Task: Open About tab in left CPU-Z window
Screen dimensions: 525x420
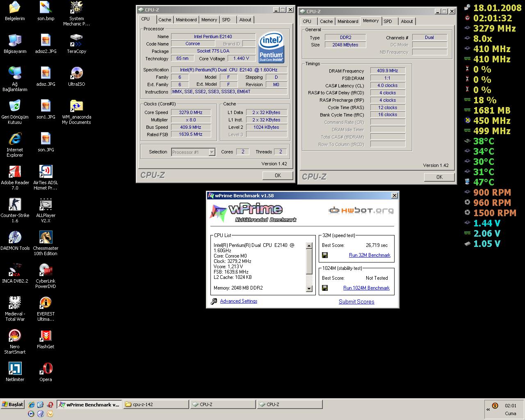Action: pyautogui.click(x=245, y=20)
